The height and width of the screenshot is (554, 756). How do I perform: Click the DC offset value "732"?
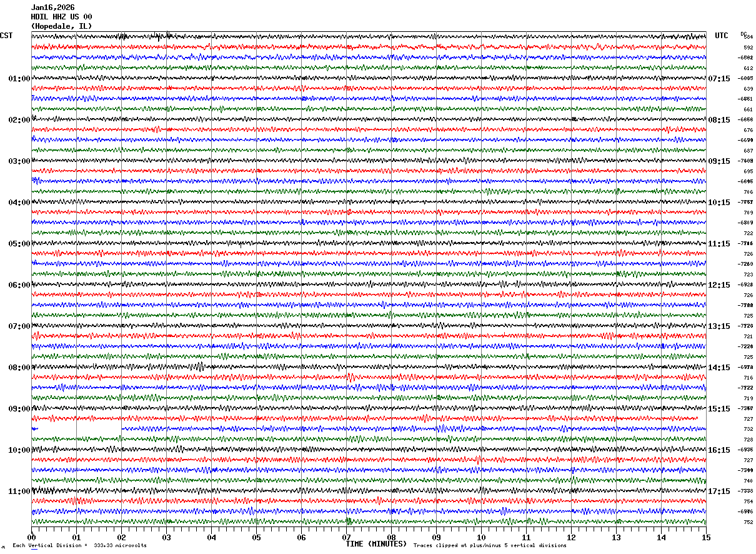pyautogui.click(x=748, y=429)
